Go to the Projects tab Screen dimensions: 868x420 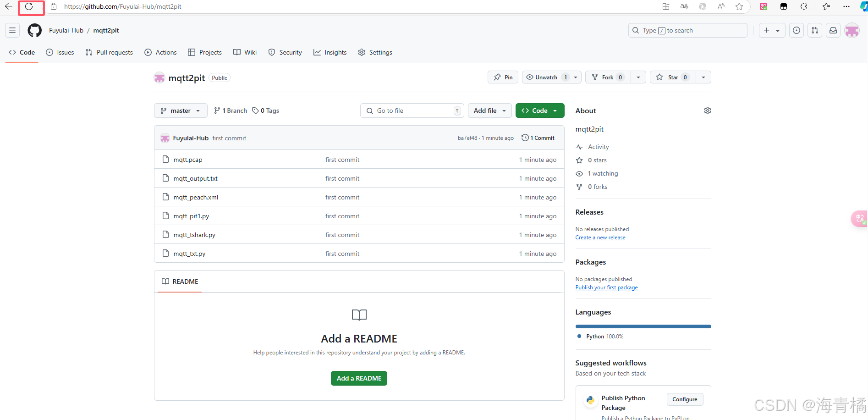205,52
